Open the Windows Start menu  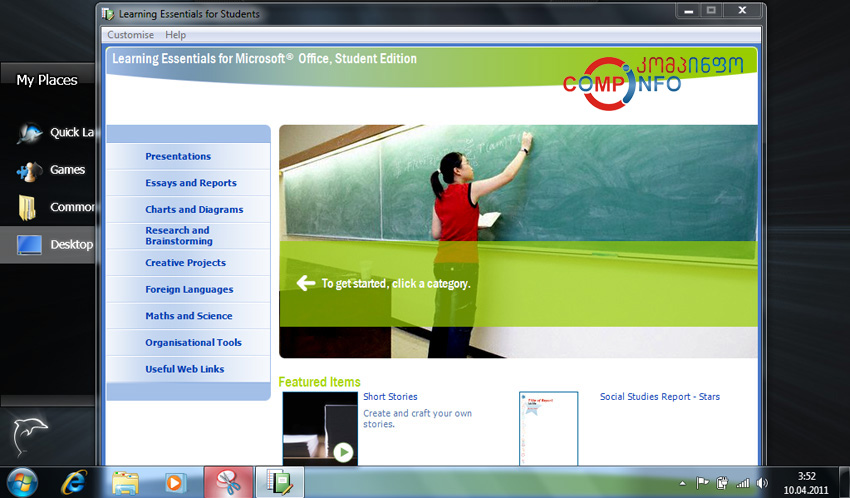click(x=22, y=482)
